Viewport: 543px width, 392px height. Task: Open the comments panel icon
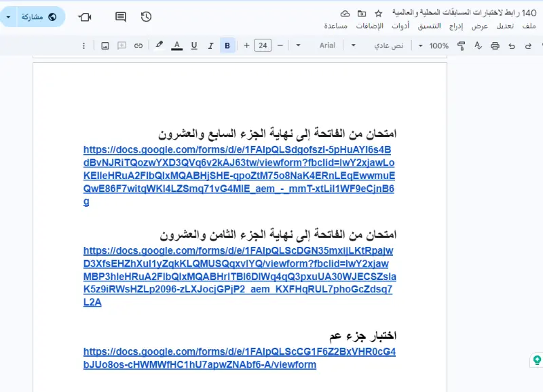[121, 16]
